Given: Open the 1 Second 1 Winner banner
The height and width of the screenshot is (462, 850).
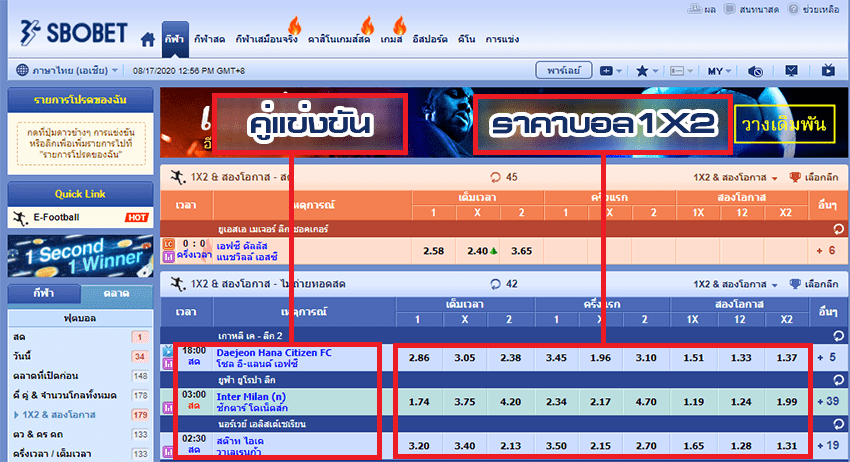Looking at the screenshot, I should pos(80,256).
